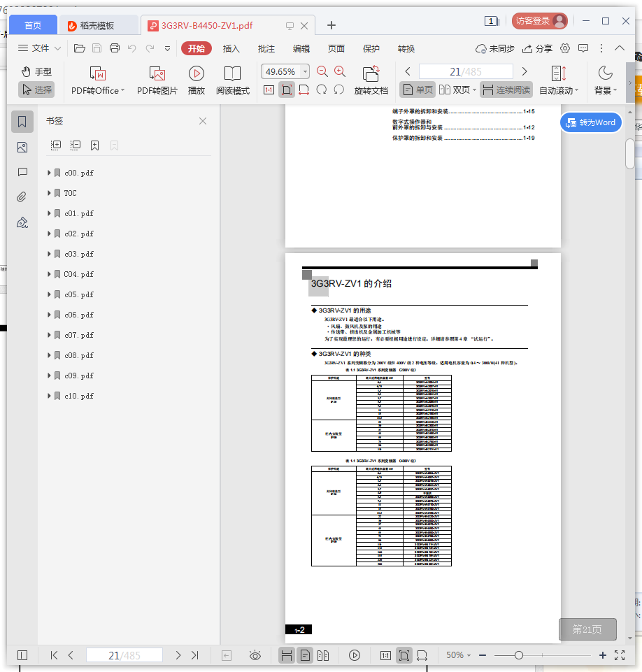Switch to the 保护 ribbon tab
This screenshot has width=642, height=672.
[x=371, y=48]
